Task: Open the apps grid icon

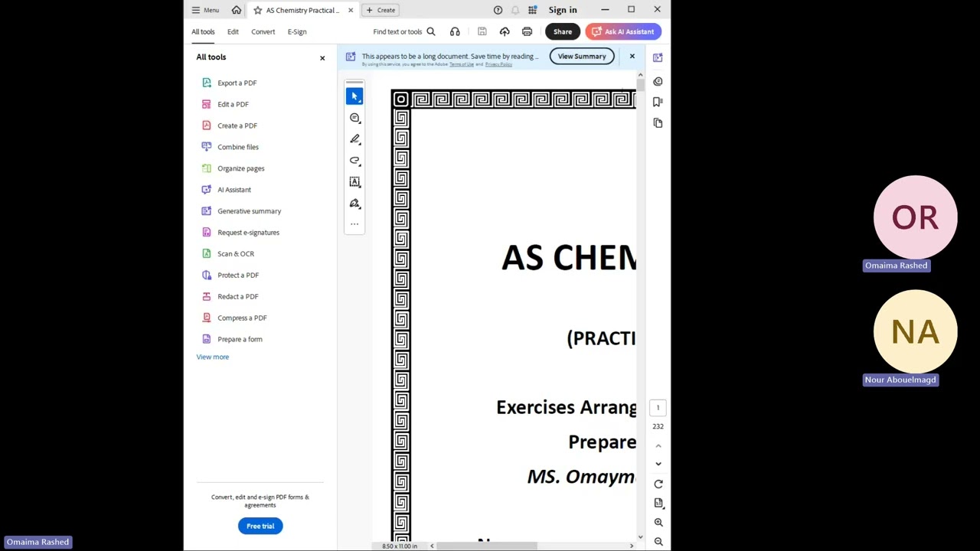Action: [533, 10]
